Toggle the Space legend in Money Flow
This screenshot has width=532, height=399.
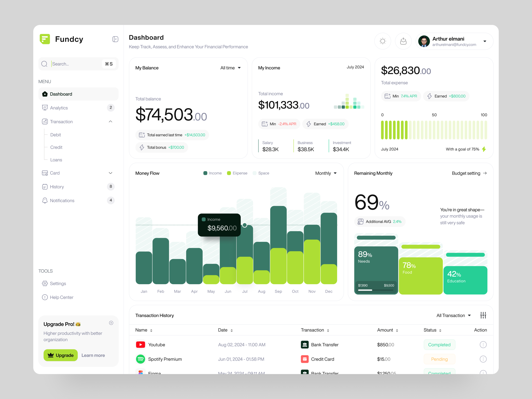(x=261, y=173)
